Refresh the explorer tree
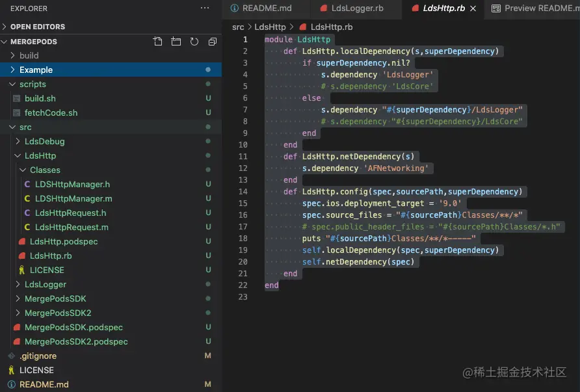Image resolution: width=580 pixels, height=392 pixels. pyautogui.click(x=194, y=42)
